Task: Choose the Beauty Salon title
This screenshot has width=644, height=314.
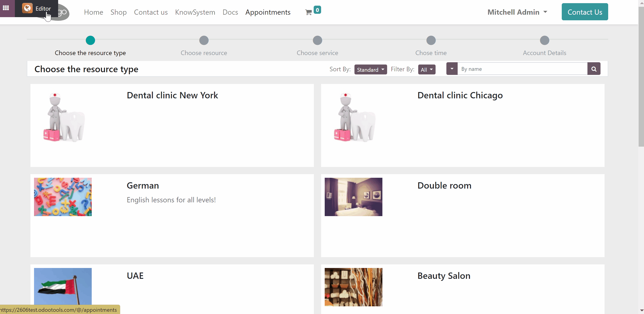Action: (444, 276)
